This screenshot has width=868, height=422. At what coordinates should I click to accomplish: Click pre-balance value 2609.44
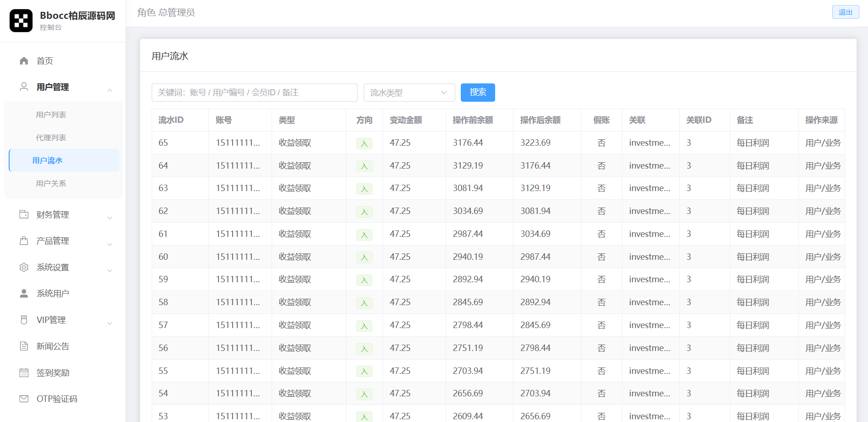click(x=468, y=416)
